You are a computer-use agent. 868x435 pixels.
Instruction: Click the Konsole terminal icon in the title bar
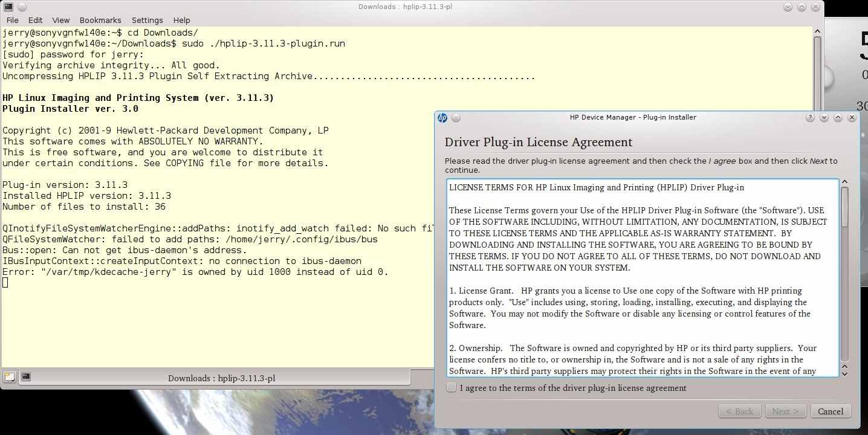8,7
